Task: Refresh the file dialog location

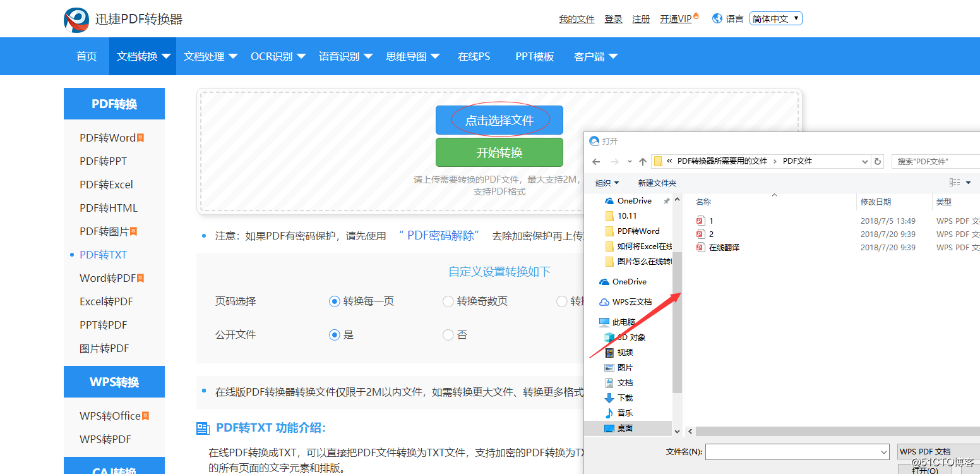Action: coord(878,162)
